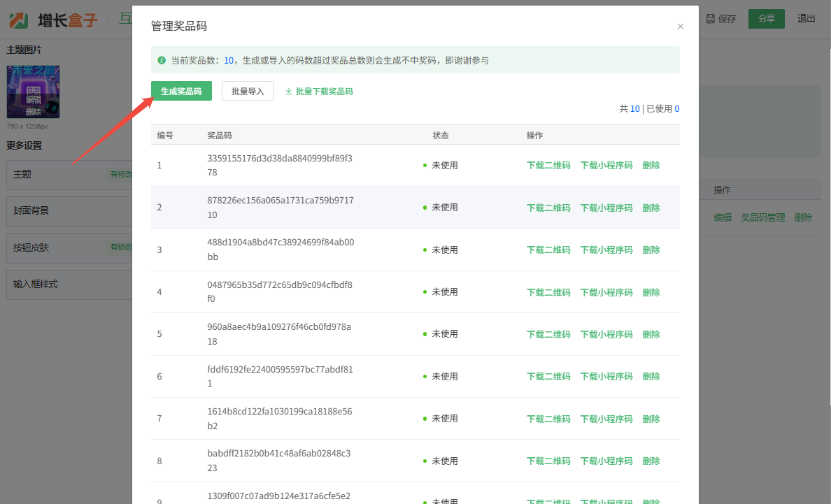Click the theme image thumbnail
This screenshot has height=504, width=831.
click(33, 92)
